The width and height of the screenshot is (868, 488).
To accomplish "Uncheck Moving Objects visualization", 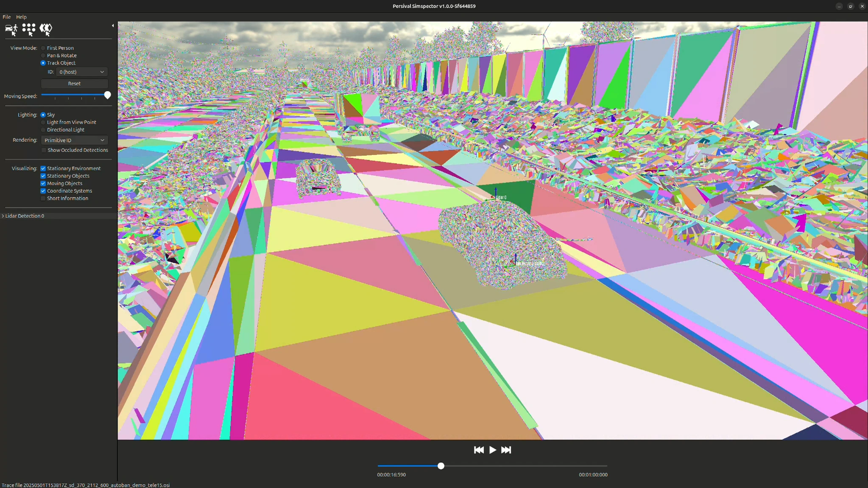I will tap(43, 184).
